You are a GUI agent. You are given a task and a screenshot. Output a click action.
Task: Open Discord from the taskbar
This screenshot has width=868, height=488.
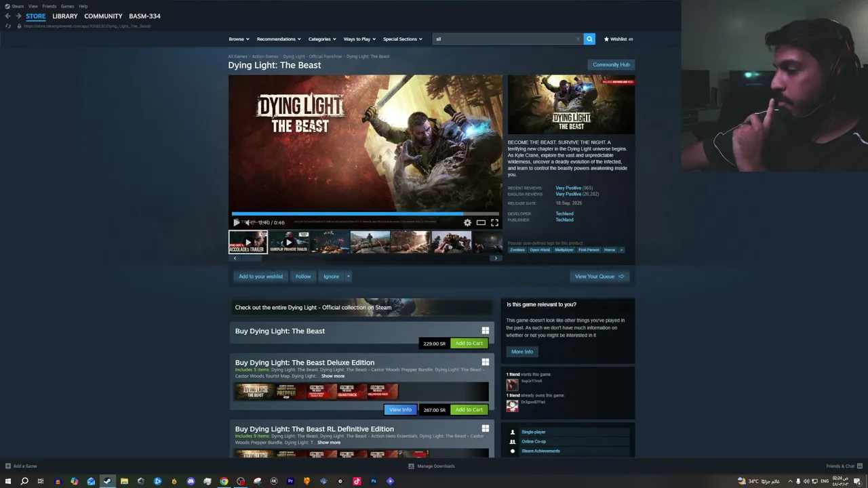tap(191, 481)
